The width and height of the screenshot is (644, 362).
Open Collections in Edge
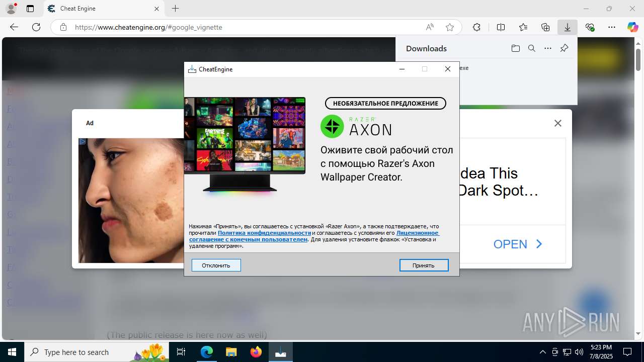(x=545, y=27)
